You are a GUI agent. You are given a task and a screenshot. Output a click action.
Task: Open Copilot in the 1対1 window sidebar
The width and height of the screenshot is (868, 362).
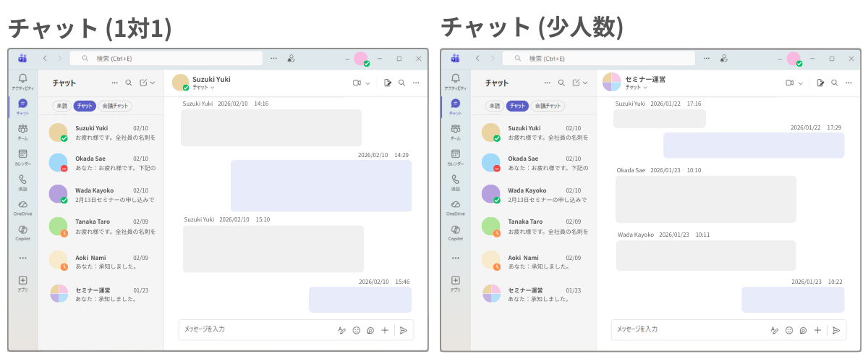click(x=22, y=232)
